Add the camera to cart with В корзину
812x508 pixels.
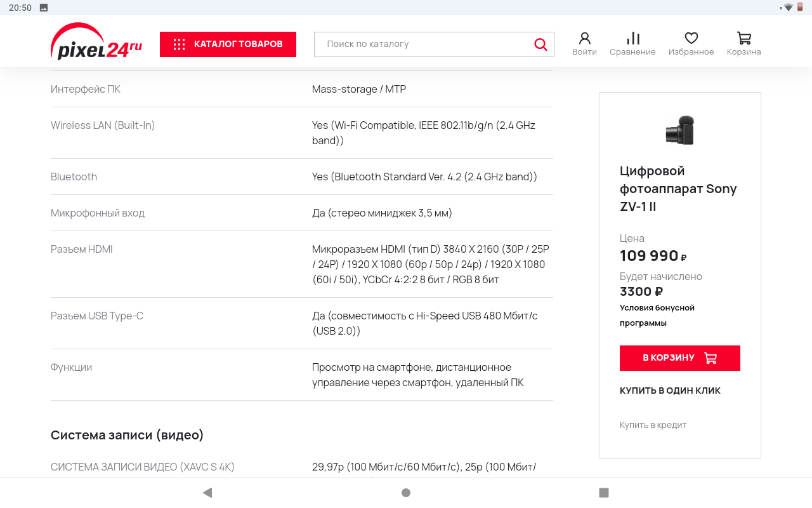[x=680, y=358]
